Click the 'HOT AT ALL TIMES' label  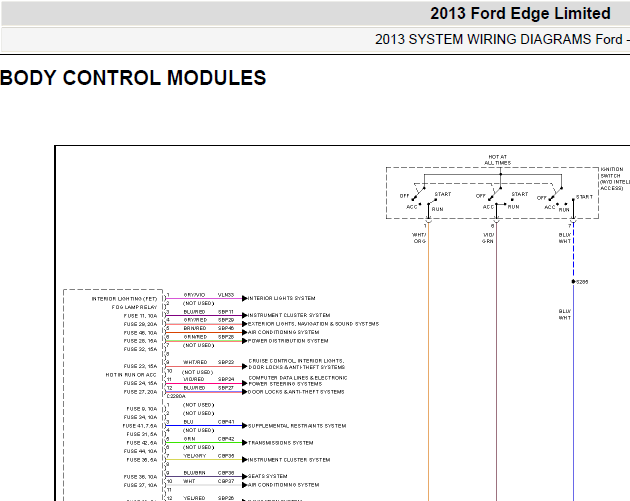coord(497,160)
